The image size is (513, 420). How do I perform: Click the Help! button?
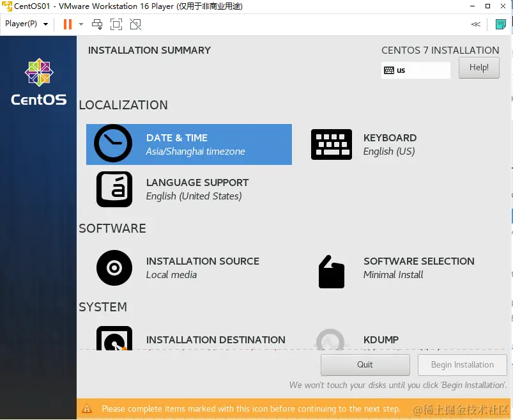pos(479,68)
